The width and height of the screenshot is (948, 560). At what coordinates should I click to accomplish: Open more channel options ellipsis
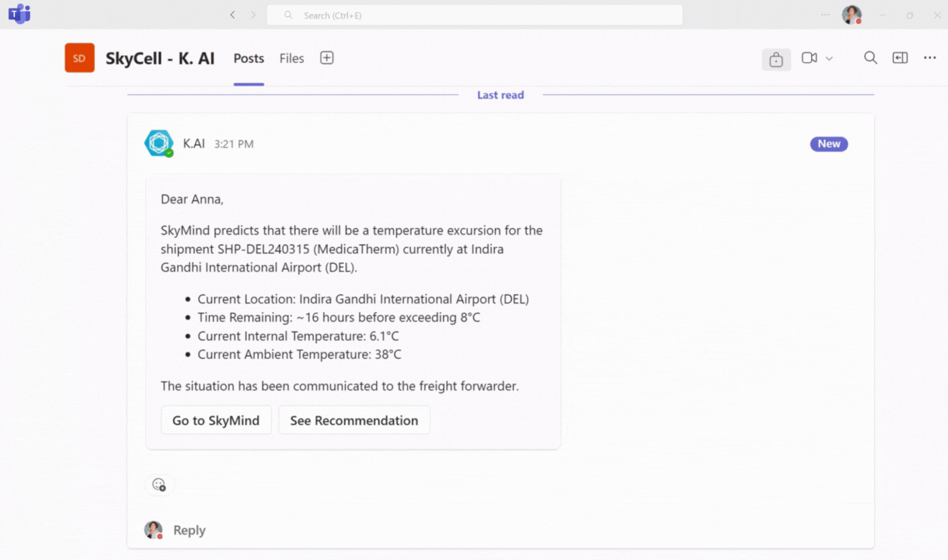930,57
